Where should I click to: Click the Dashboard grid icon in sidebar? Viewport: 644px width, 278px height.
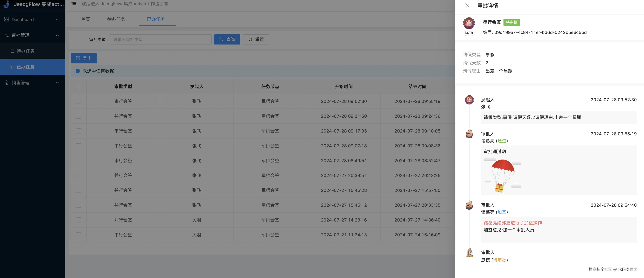7,20
